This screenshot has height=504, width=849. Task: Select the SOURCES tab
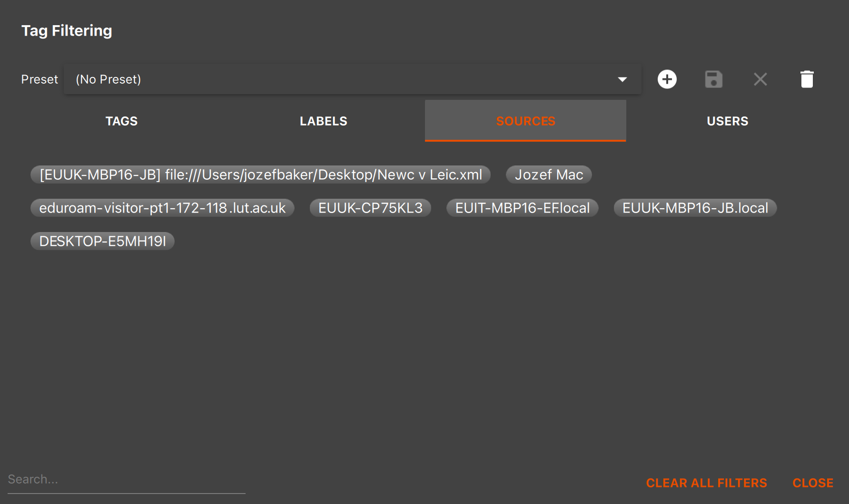pos(525,121)
